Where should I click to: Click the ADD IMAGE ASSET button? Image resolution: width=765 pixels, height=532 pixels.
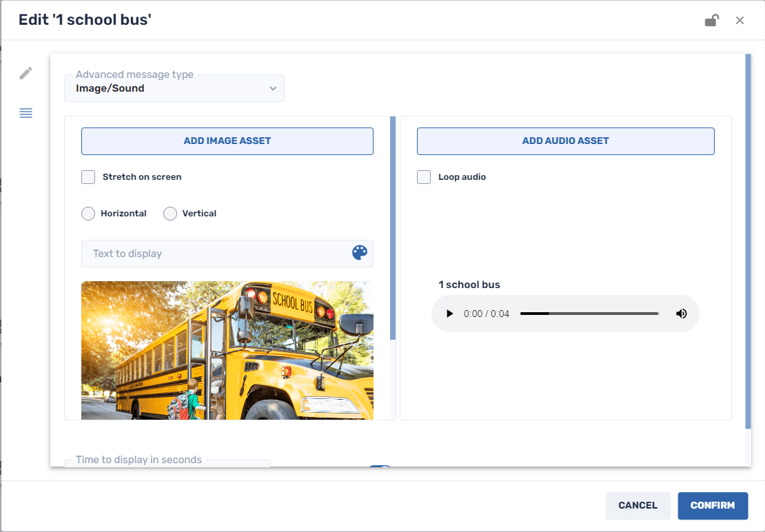click(227, 141)
